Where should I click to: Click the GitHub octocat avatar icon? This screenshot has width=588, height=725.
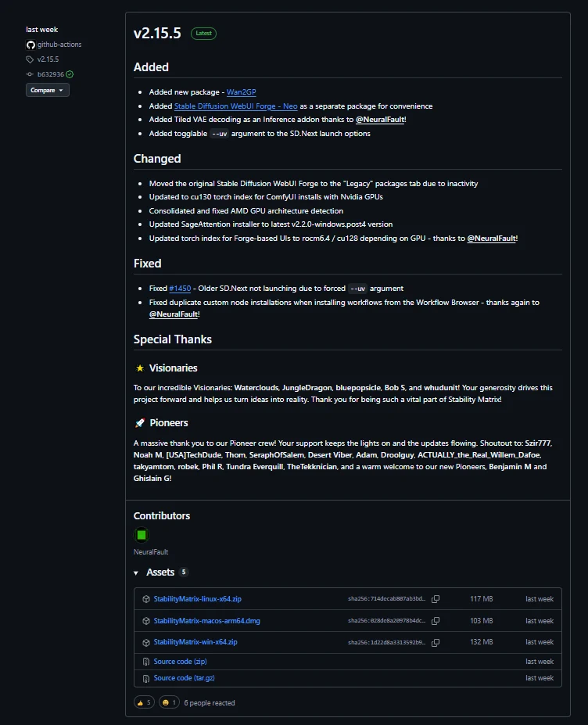[x=30, y=45]
